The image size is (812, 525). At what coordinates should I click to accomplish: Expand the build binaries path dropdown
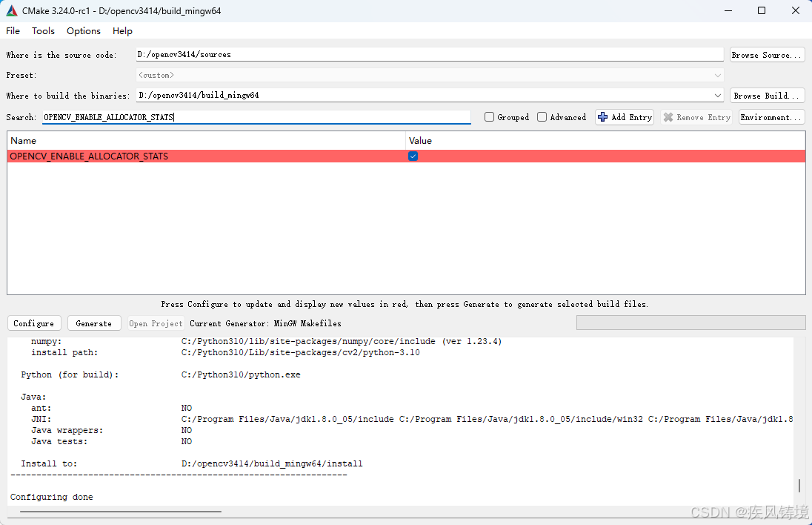pos(717,96)
